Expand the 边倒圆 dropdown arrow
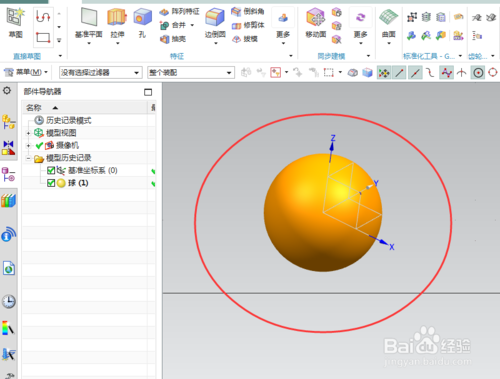The height and width of the screenshot is (379, 500). [x=215, y=43]
